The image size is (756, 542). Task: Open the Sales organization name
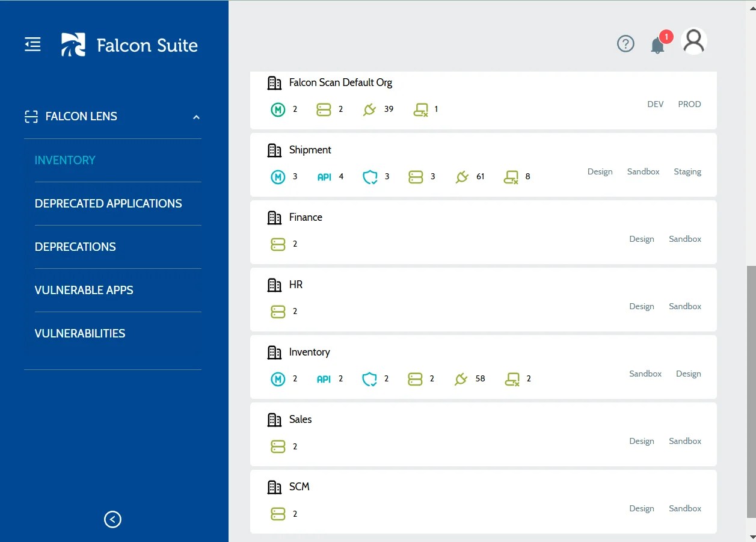(x=300, y=419)
